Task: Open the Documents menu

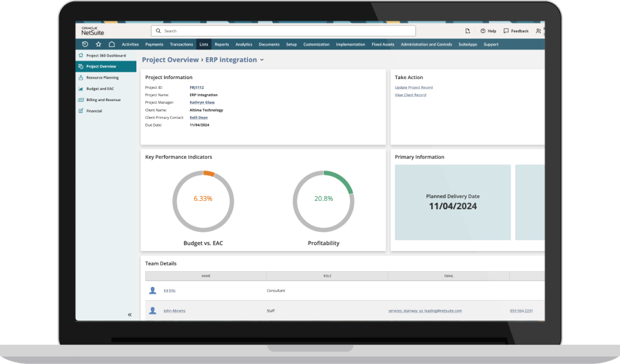Action: 269,45
